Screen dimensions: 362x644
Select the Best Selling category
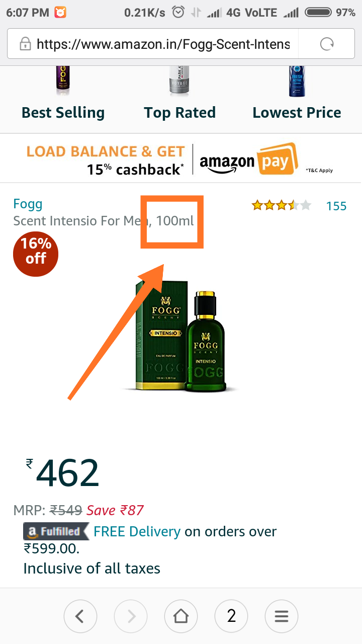63,113
